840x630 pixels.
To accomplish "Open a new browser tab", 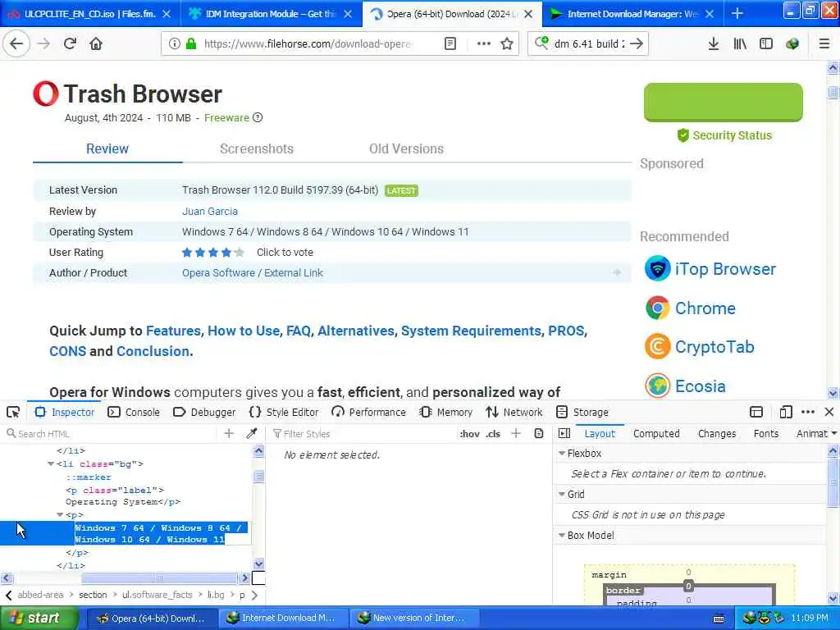I will (x=737, y=13).
